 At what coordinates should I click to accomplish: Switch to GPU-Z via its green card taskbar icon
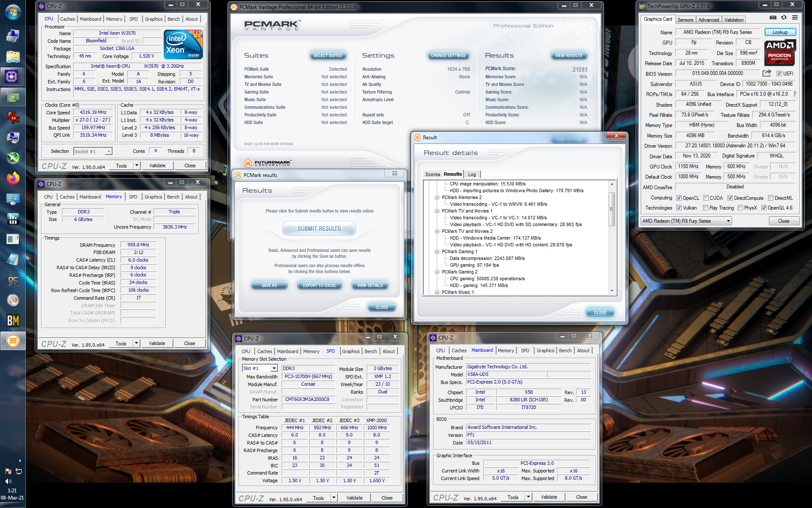coord(13,97)
